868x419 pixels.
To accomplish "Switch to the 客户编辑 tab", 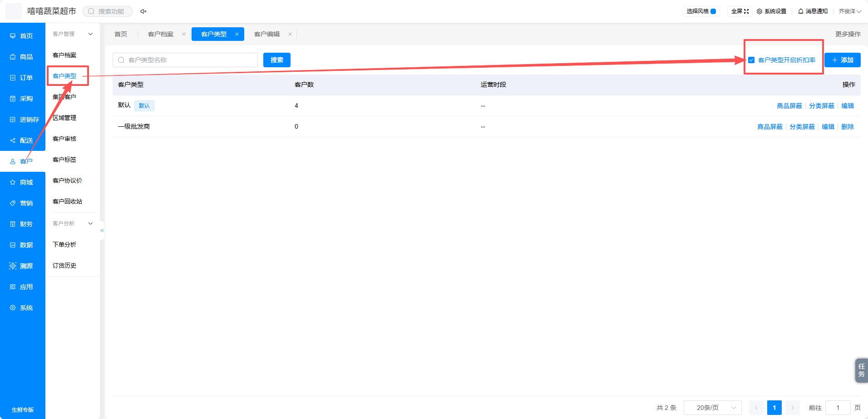I will (267, 34).
